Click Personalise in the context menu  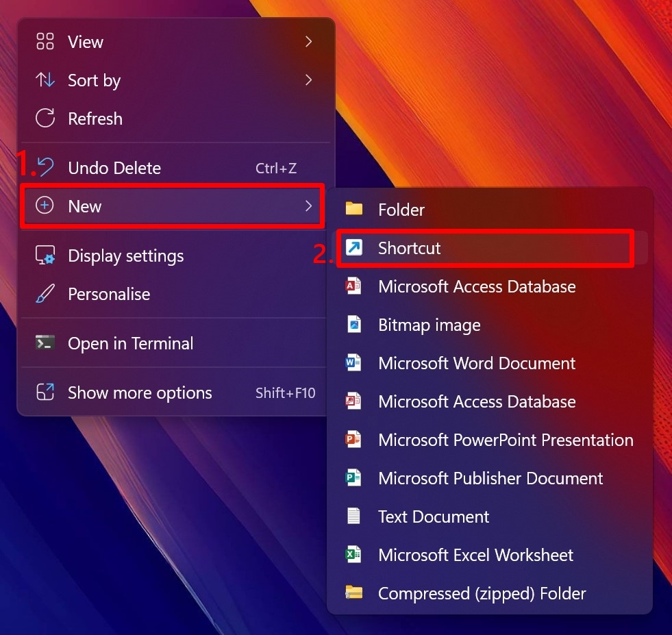coord(108,294)
